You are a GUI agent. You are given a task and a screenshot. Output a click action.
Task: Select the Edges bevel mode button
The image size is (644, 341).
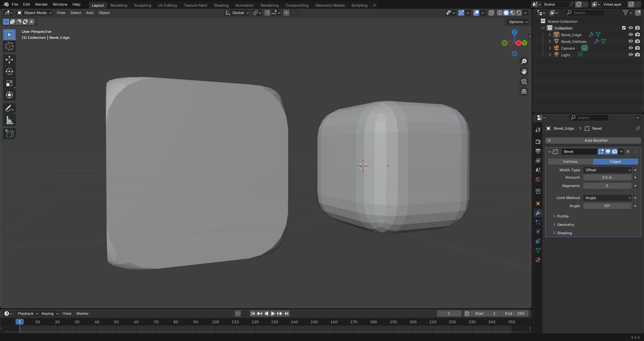(x=615, y=162)
